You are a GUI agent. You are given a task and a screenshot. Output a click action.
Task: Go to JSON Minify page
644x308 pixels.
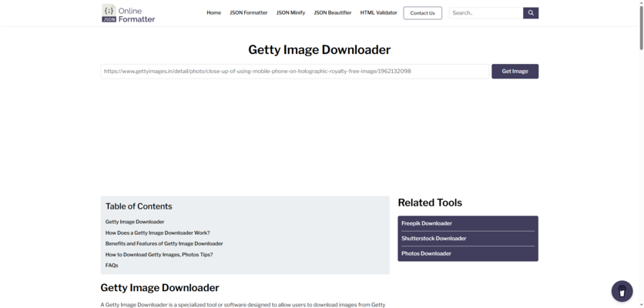[290, 13]
